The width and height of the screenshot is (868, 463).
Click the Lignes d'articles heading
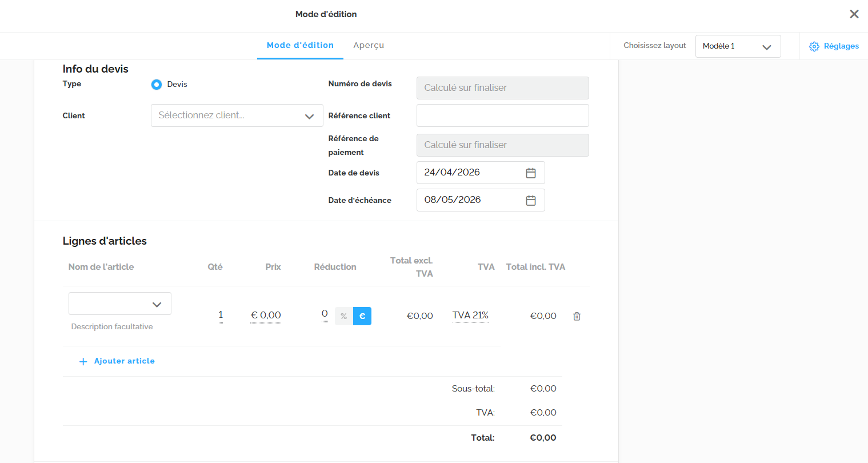point(105,241)
